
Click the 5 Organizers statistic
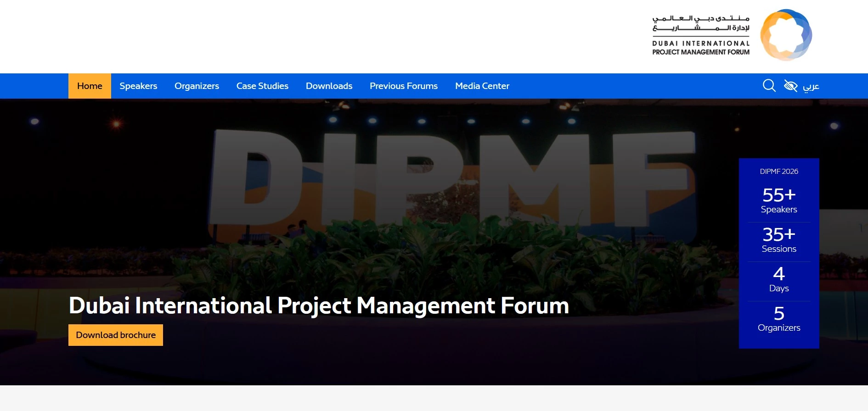[x=779, y=318]
